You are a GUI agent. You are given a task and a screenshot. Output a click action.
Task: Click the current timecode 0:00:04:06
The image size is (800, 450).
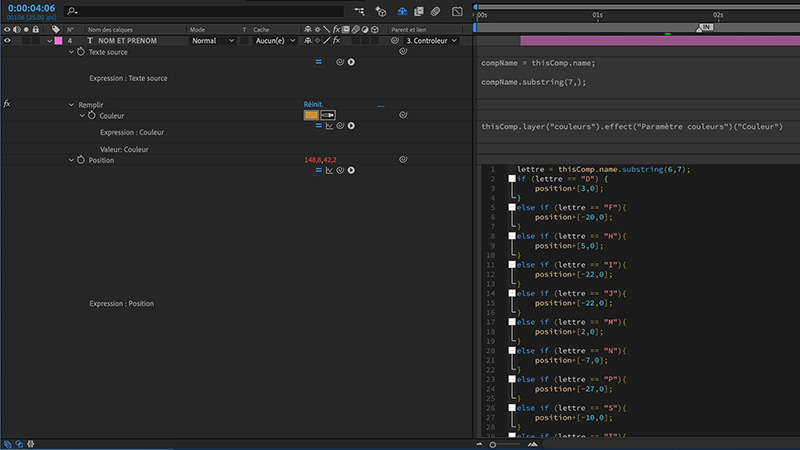[x=31, y=8]
